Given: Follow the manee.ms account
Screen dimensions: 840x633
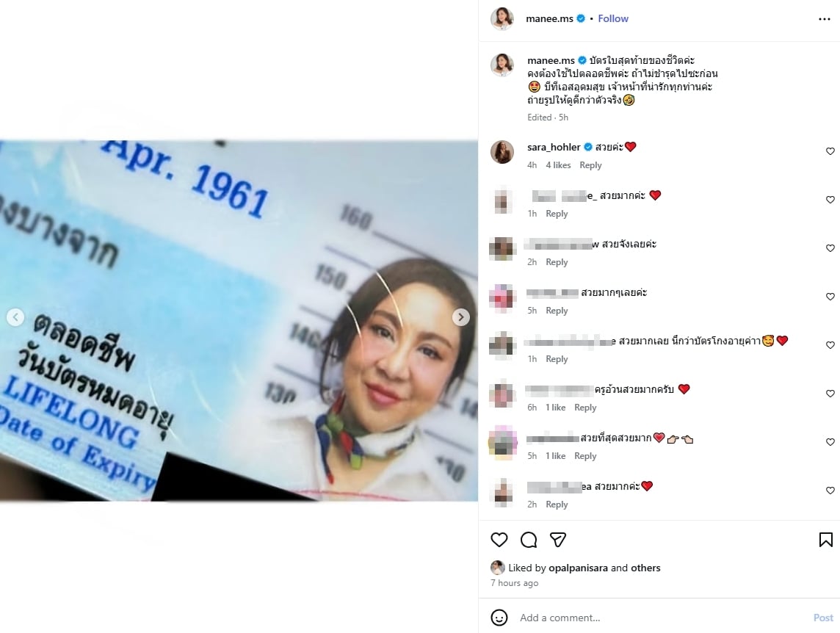Looking at the screenshot, I should pyautogui.click(x=613, y=19).
